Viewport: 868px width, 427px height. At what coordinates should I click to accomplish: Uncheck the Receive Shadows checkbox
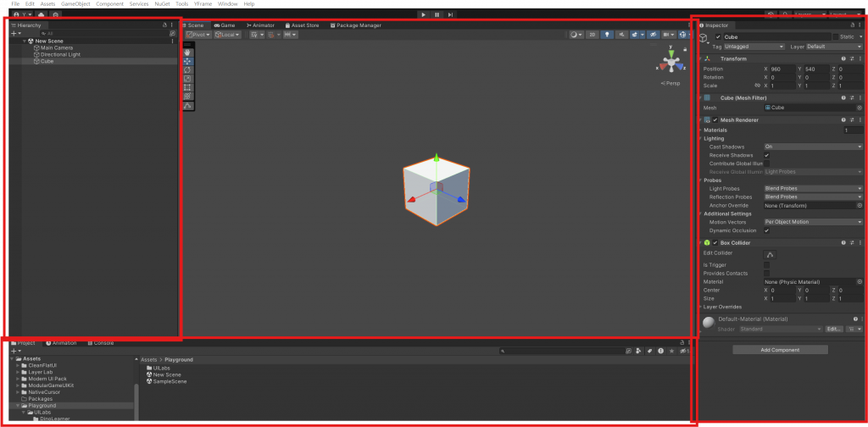pos(766,155)
